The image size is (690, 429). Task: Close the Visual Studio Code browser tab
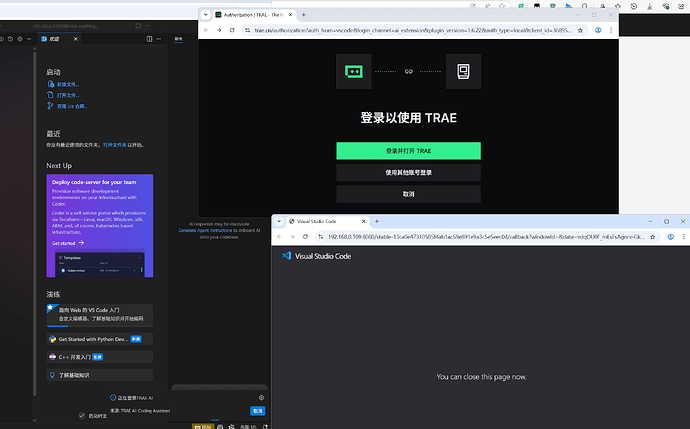[x=363, y=221]
